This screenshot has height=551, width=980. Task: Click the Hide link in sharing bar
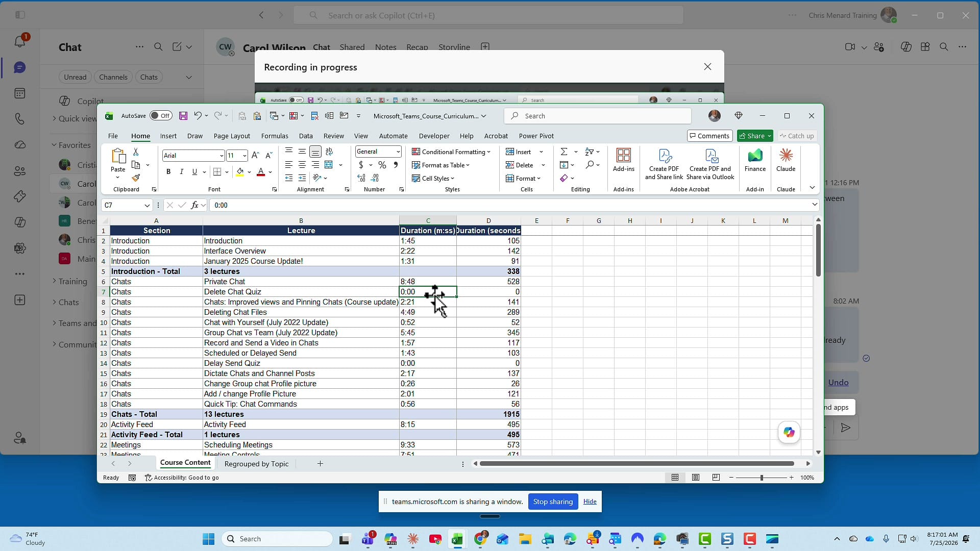590,502
